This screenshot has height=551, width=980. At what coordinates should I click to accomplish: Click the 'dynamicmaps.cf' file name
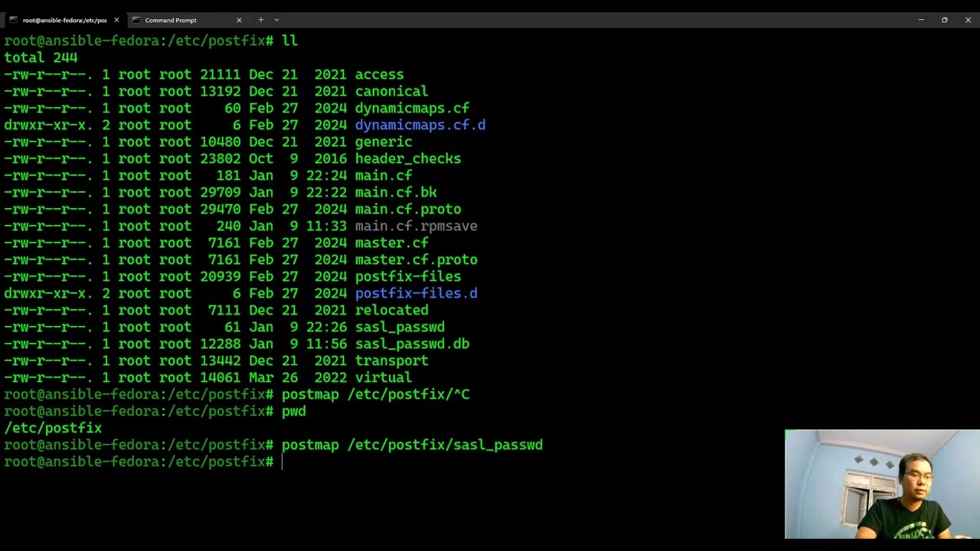pyautogui.click(x=412, y=108)
